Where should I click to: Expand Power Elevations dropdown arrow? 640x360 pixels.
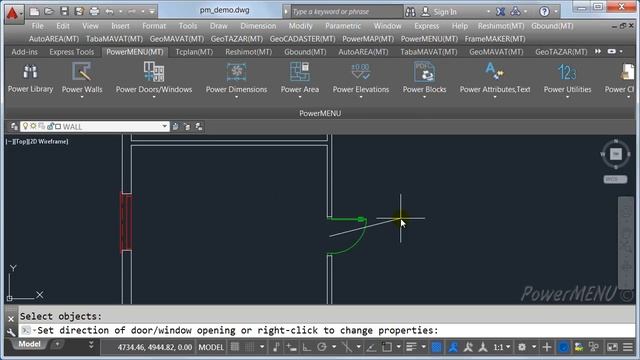[x=361, y=97]
